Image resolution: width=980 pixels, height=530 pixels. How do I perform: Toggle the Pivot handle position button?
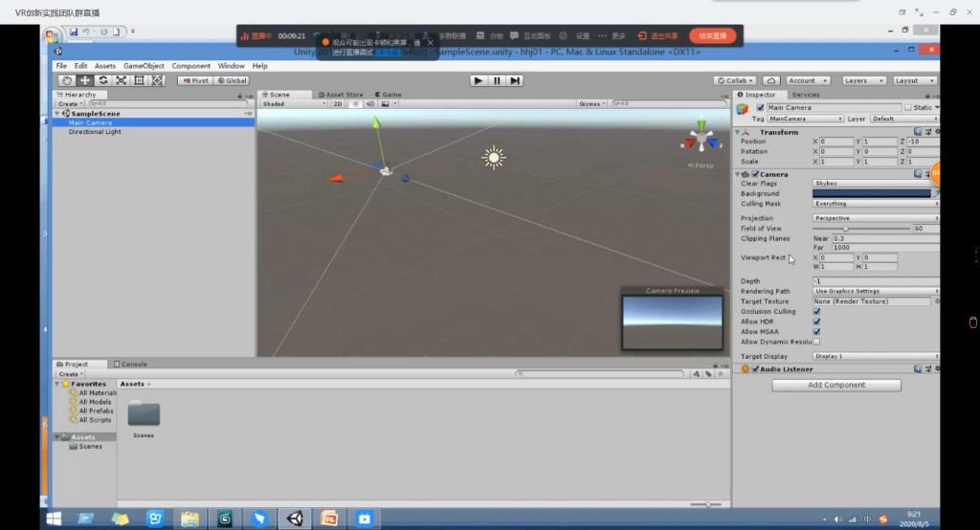pos(195,80)
